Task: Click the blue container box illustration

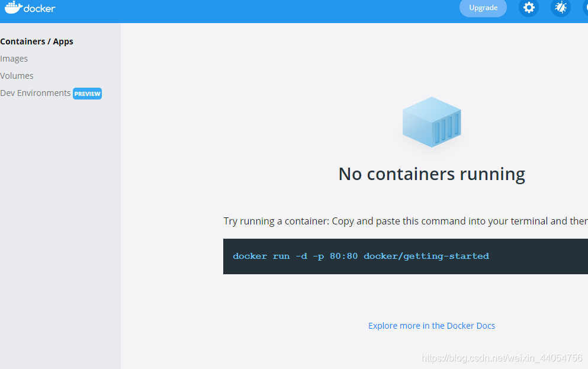Action: click(432, 122)
